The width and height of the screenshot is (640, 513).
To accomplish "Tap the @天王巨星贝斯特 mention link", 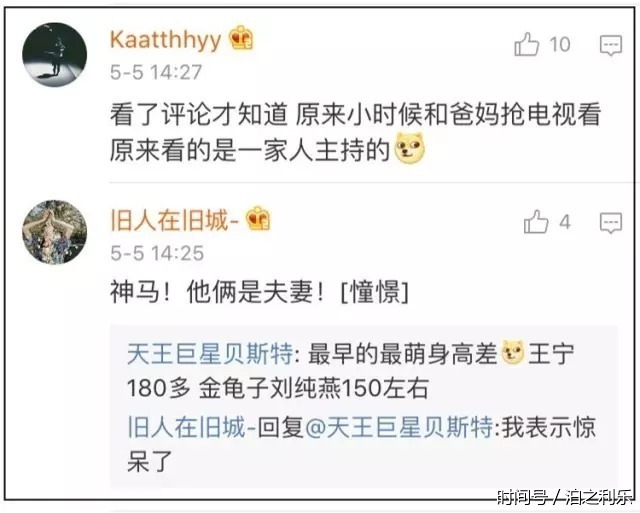I will click(398, 427).
